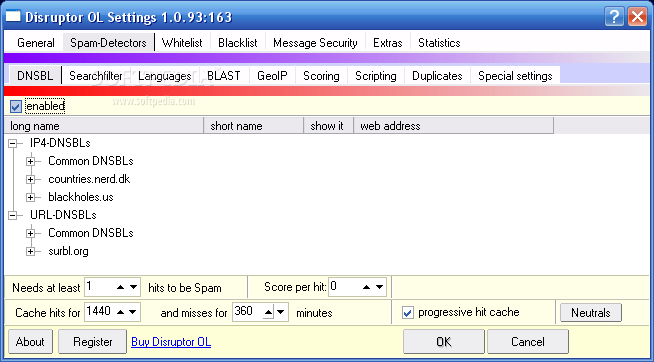Open the Scoring sub-tab
The width and height of the screenshot is (654, 362).
(321, 75)
